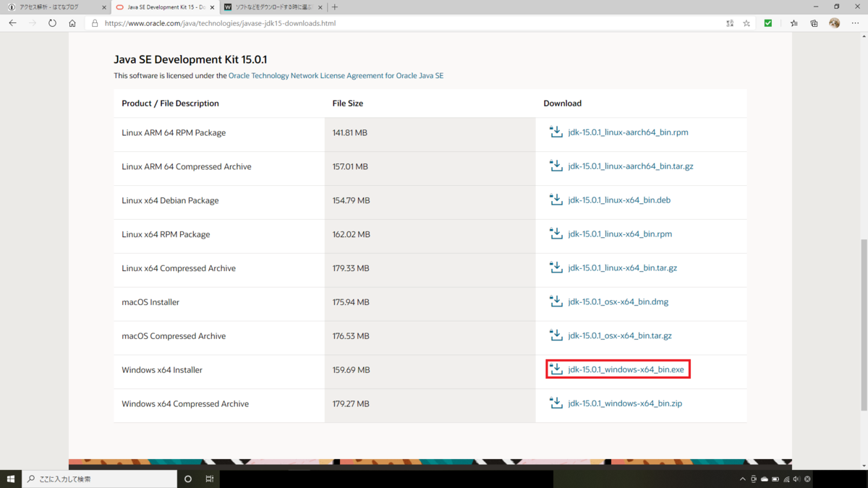Click the '141.81 MB' file size cell
This screenshot has height=488, width=868.
(x=430, y=133)
